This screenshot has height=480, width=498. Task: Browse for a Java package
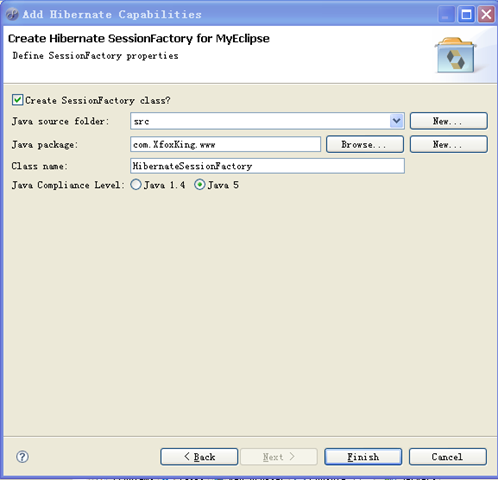(365, 144)
